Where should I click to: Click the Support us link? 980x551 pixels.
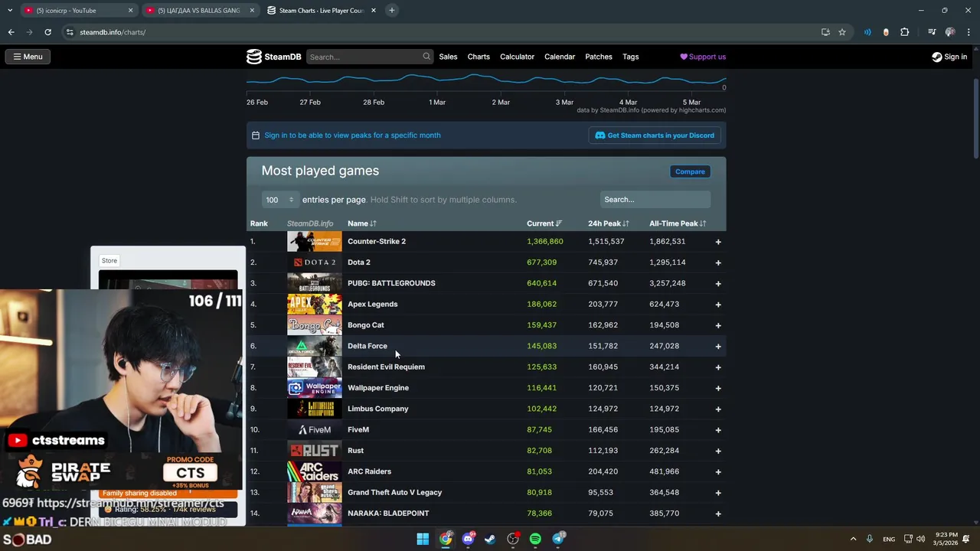[x=703, y=57]
